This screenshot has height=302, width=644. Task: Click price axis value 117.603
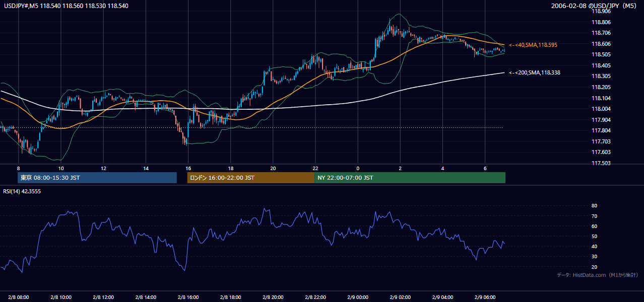(601, 152)
